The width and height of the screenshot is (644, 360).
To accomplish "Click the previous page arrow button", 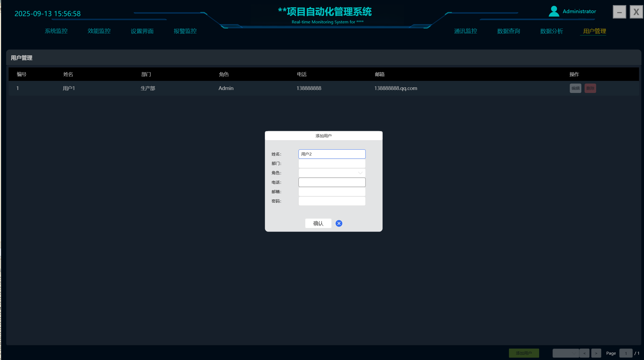I will point(584,353).
